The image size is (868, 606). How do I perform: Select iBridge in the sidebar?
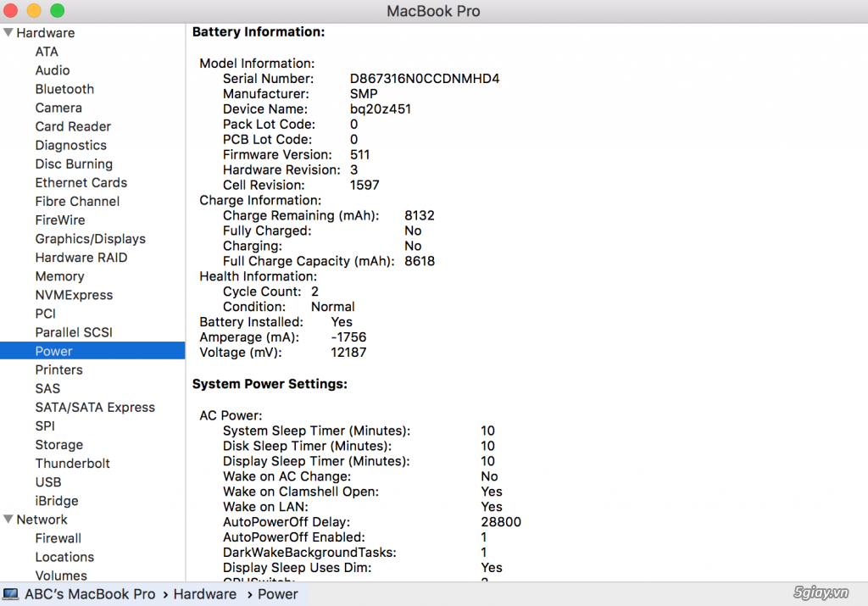56,501
